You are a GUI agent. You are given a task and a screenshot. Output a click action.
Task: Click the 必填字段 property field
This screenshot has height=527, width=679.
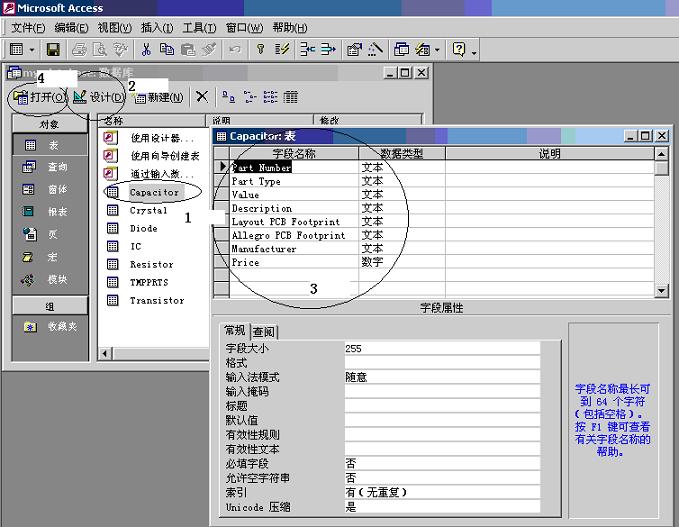click(442, 463)
